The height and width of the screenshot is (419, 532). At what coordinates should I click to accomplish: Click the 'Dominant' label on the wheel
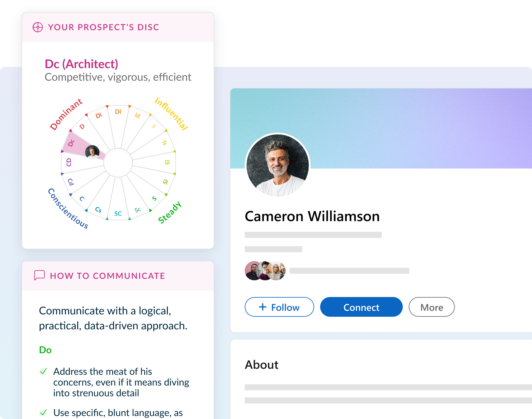click(66, 114)
